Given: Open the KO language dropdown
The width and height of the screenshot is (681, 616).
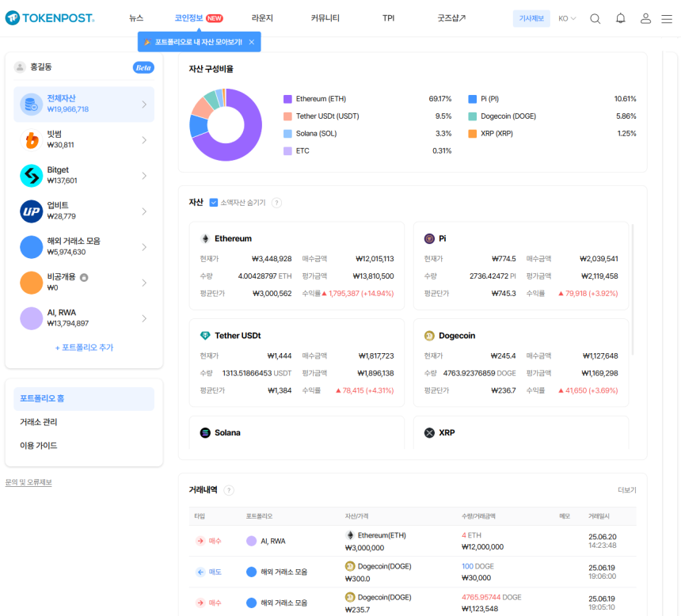Looking at the screenshot, I should point(567,18).
